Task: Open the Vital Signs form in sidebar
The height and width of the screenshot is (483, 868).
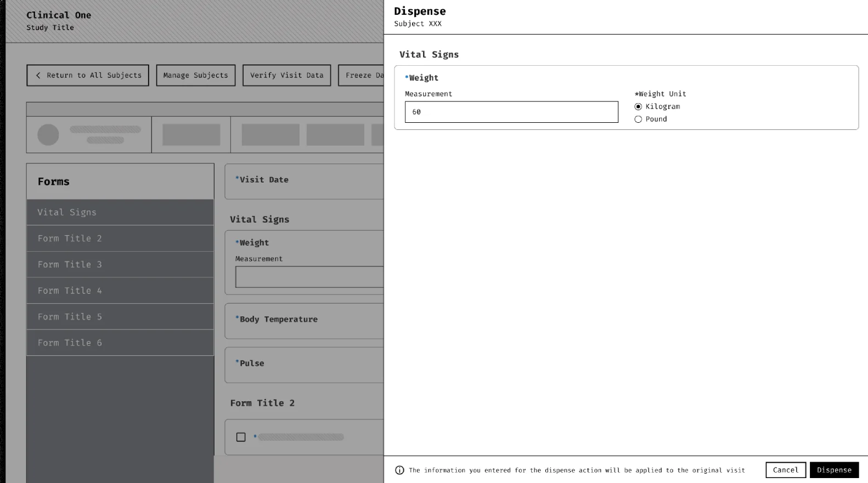Action: point(120,212)
